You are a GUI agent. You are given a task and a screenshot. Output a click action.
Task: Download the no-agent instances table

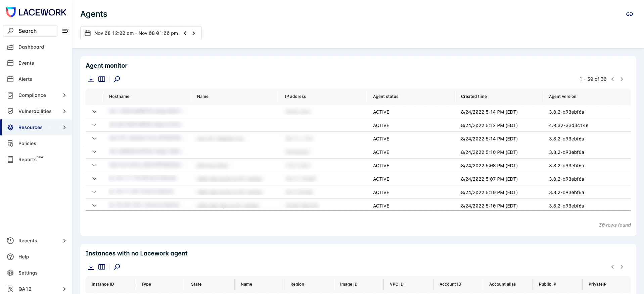pyautogui.click(x=91, y=267)
